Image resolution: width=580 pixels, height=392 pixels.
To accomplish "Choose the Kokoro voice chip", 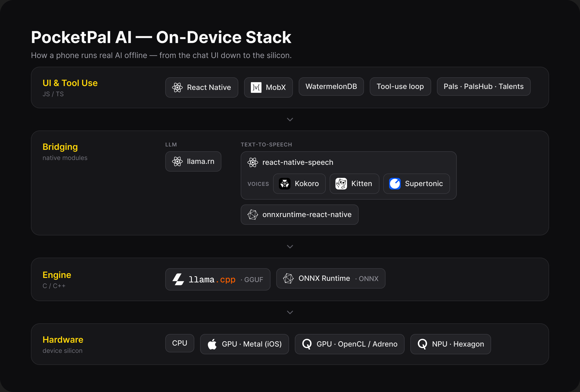I will (x=299, y=184).
